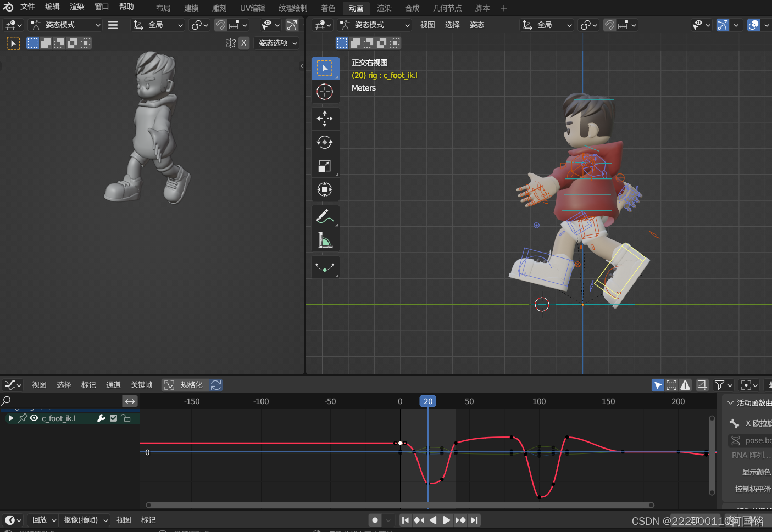
Task: Choose the Move tool
Action: click(325, 118)
